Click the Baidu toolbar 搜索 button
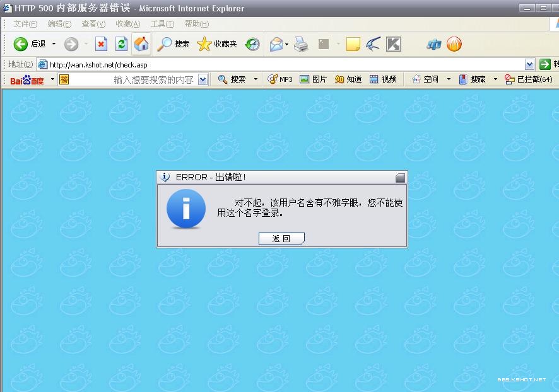 coord(232,79)
